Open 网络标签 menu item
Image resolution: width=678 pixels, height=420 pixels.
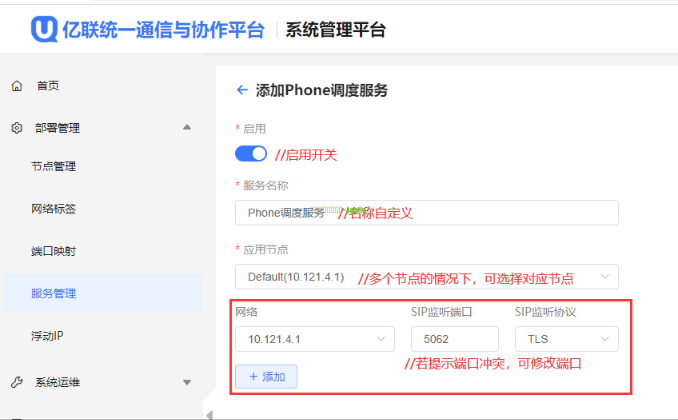[x=53, y=209]
